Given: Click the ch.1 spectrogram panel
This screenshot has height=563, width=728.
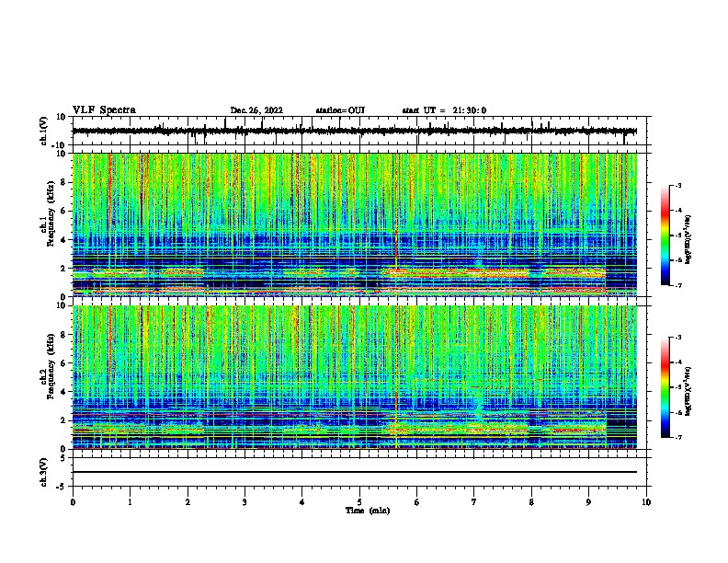Looking at the screenshot, I should 355,224.
